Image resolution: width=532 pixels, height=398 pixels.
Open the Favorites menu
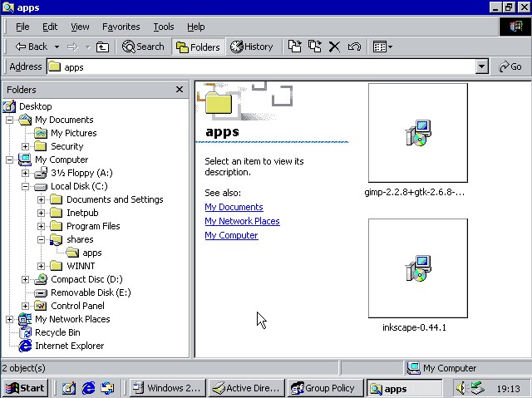[121, 27]
